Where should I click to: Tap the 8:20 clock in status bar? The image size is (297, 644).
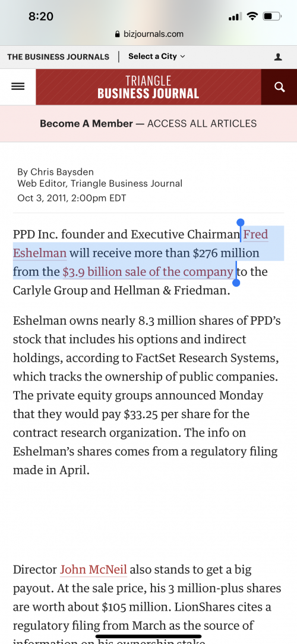coord(41,17)
